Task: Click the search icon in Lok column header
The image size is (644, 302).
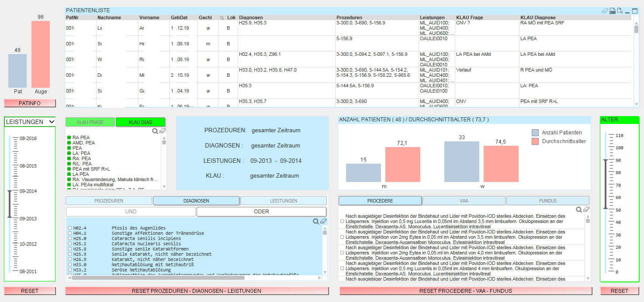Action: click(222, 18)
